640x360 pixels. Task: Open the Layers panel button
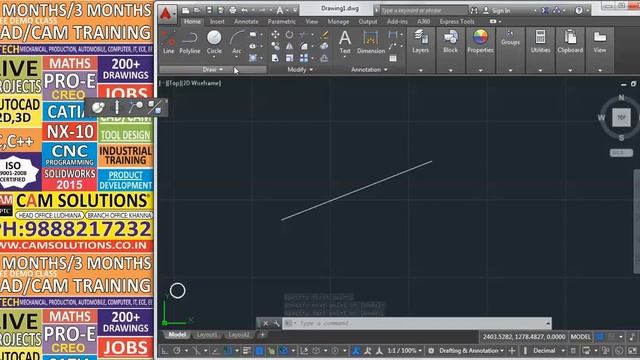(x=420, y=42)
